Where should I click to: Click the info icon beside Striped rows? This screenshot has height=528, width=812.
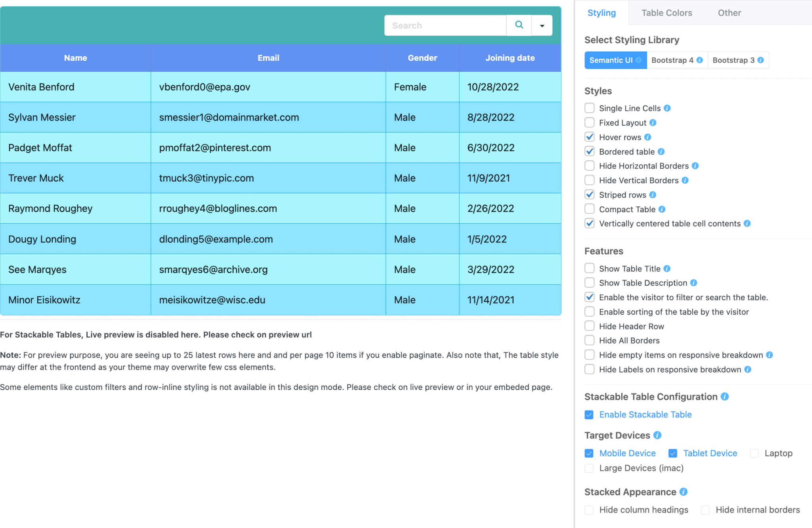pyautogui.click(x=652, y=195)
